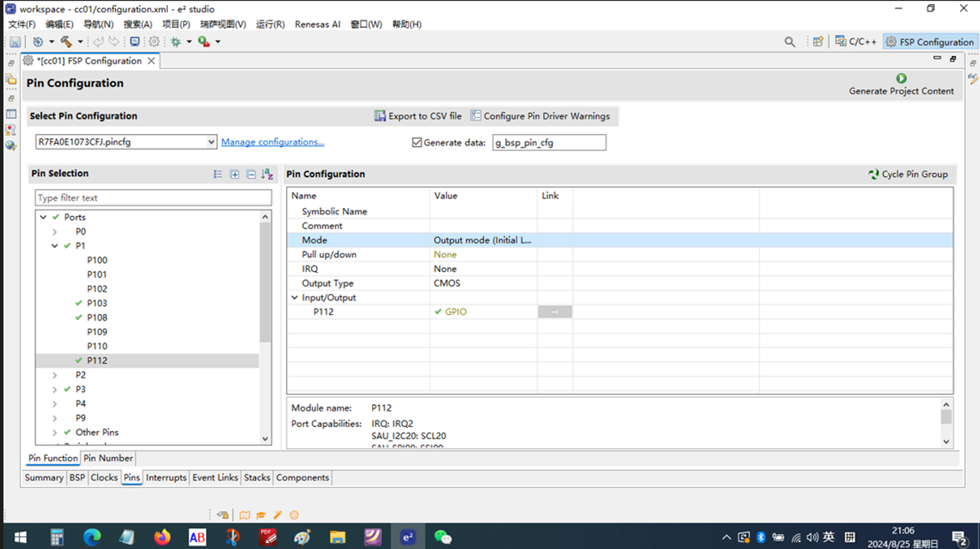Viewport: 980px width, 549px height.
Task: Click the Redo arrow toolbar icon
Action: (113, 42)
